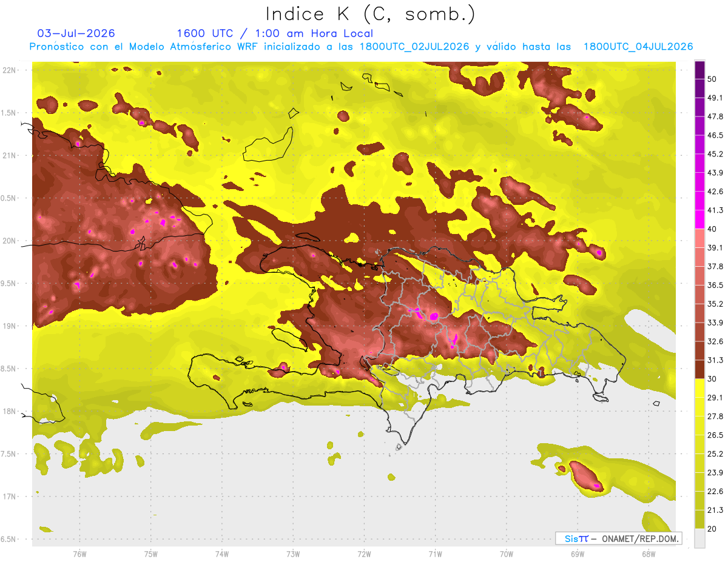
Task: Click the '73W' longitude label
Action: [x=293, y=554]
